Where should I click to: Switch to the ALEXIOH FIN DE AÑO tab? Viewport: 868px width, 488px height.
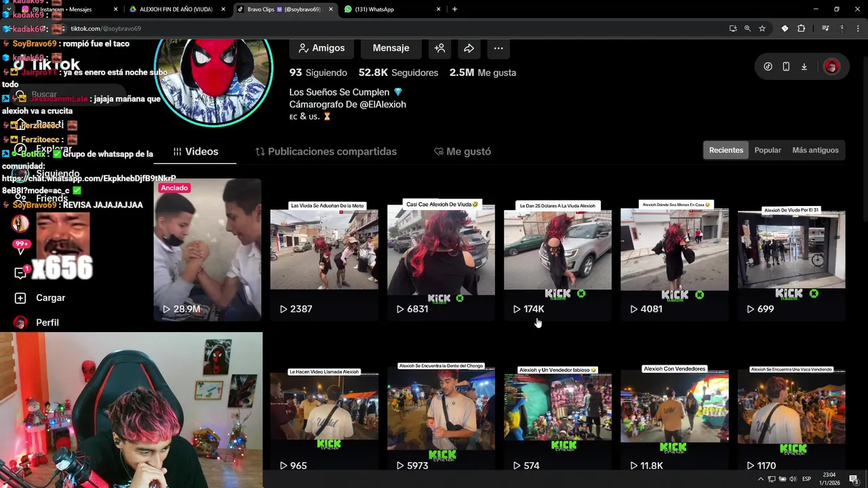click(176, 9)
